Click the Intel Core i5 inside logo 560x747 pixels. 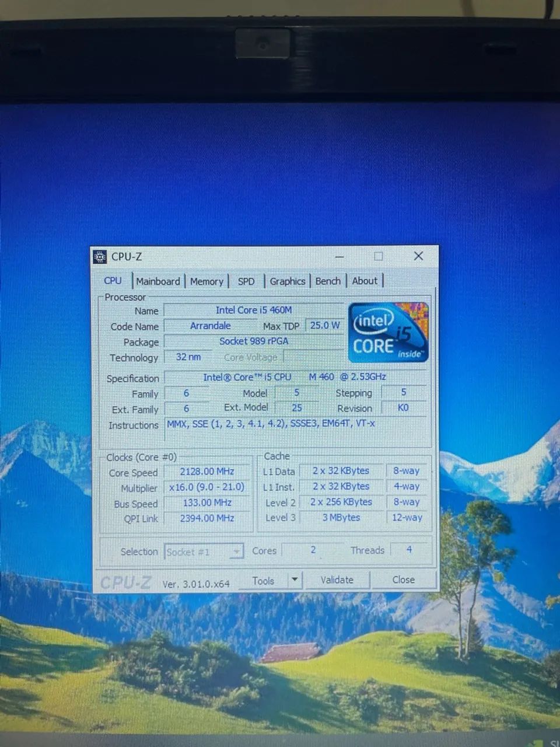pos(388,332)
